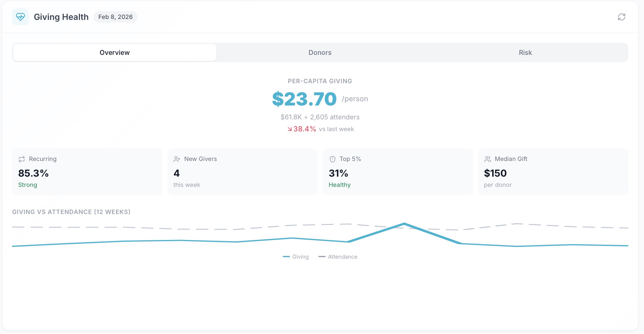Image resolution: width=644 pixels, height=334 pixels.
Task: Click the Giving Health heart logo icon
Action: click(x=20, y=17)
